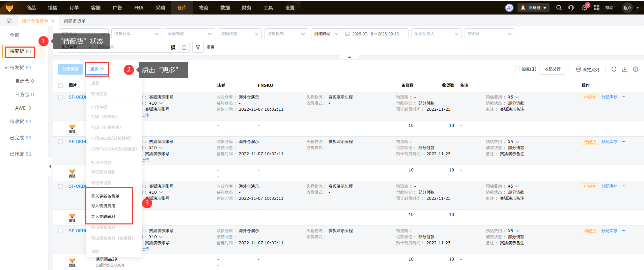Open the FBA top navigation menu
644x270 pixels.
(139, 8)
